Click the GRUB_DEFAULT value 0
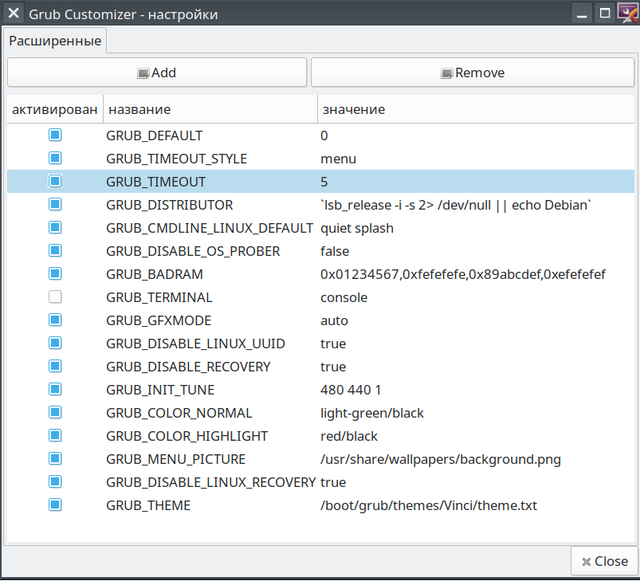Image resolution: width=640 pixels, height=585 pixels. (x=324, y=136)
